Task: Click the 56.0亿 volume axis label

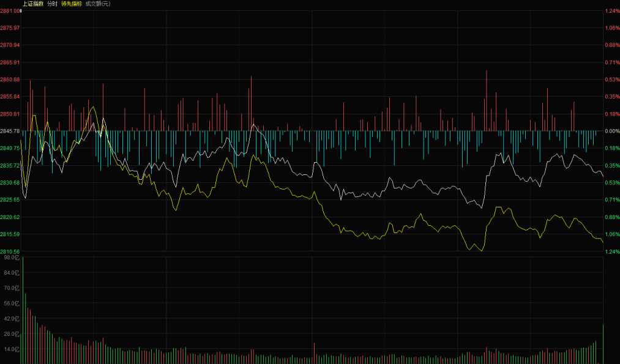Action: tap(12, 303)
